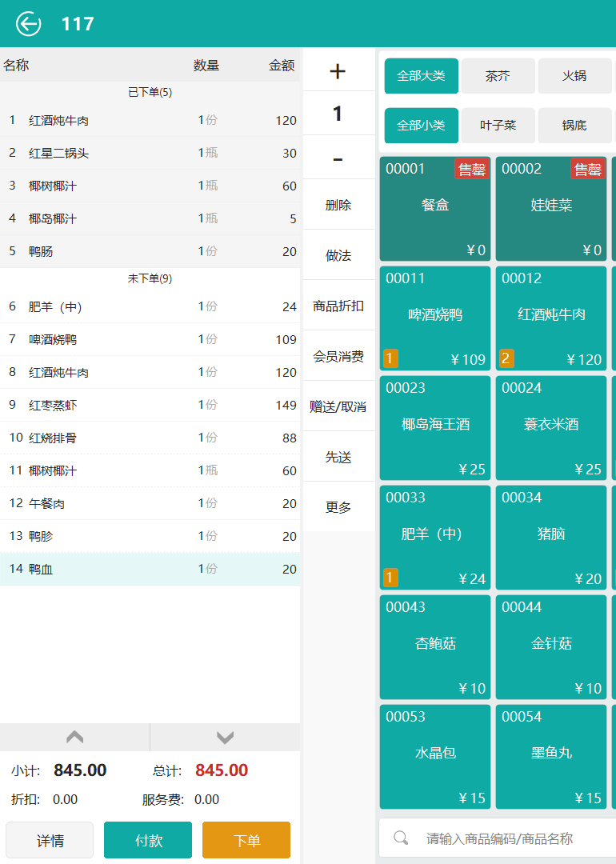Open the 做法 options
Image resolution: width=616 pixels, height=864 pixels.
pos(338,255)
